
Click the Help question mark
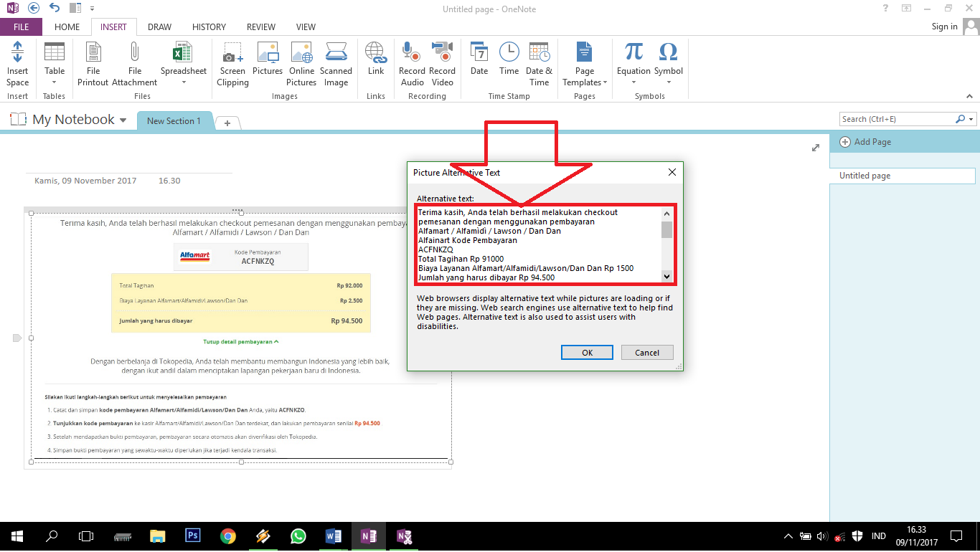[885, 8]
